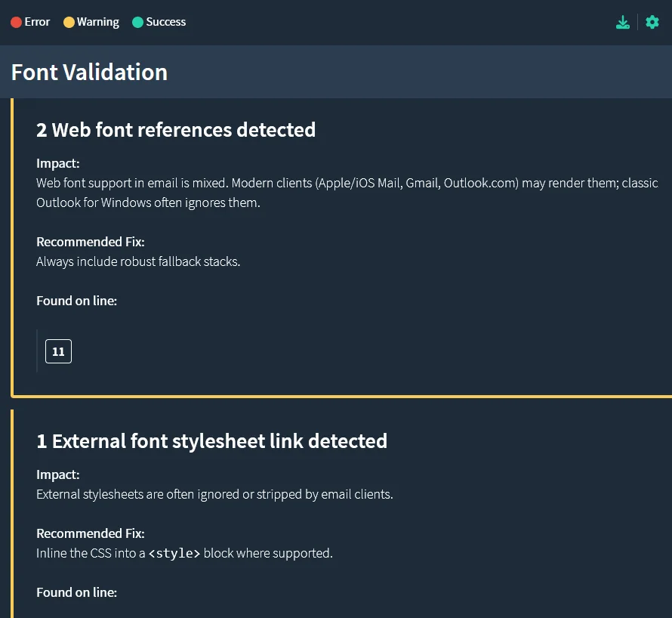
Task: Collapse the '2 Web font references detected' card
Action: (176, 129)
